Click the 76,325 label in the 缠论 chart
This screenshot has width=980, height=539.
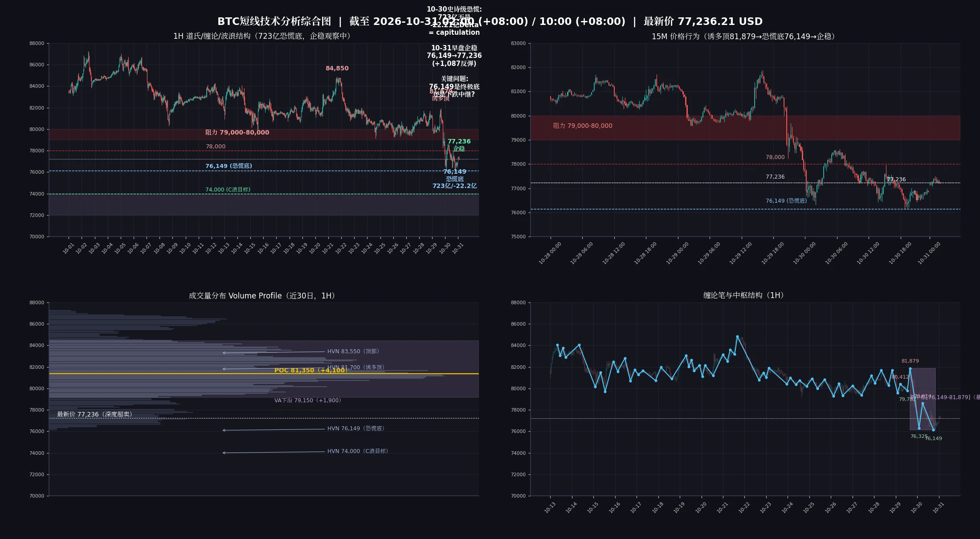tap(919, 436)
